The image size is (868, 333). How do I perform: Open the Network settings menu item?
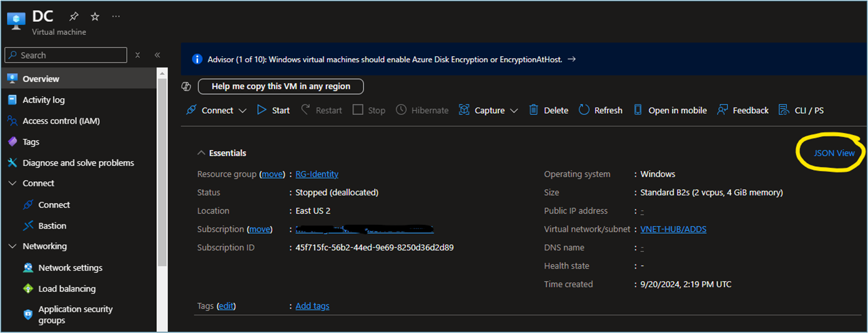[79, 267]
